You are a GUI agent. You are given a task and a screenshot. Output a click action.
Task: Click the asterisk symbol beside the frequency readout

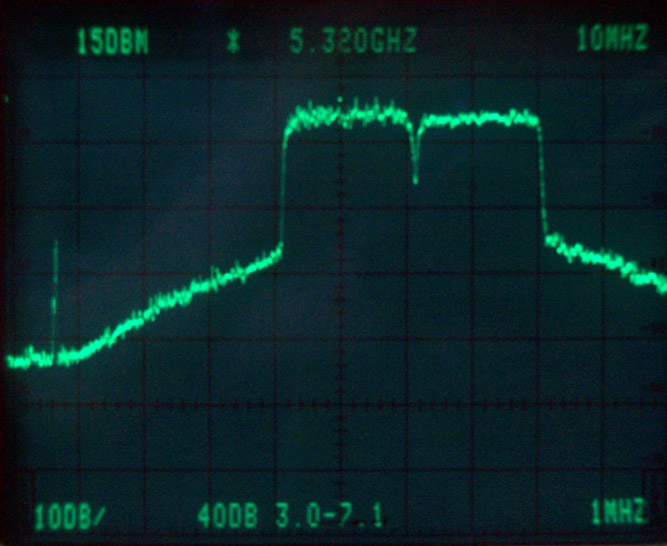[233, 43]
